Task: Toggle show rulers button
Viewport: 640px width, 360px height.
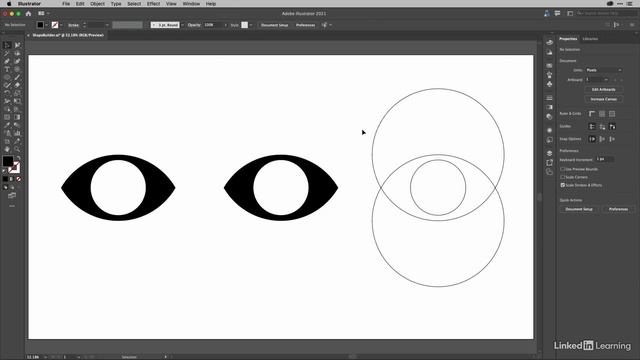Action: pyautogui.click(x=592, y=114)
